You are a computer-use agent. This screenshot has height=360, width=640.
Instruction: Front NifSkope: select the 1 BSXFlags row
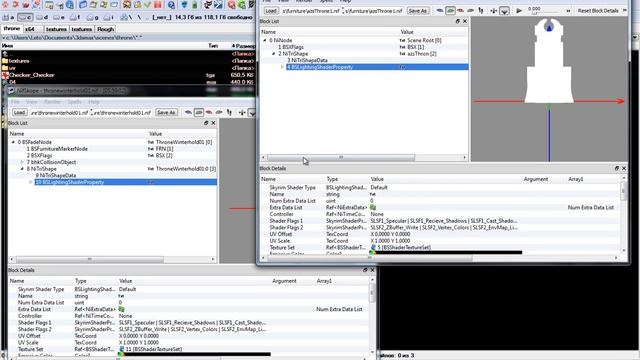point(364,47)
